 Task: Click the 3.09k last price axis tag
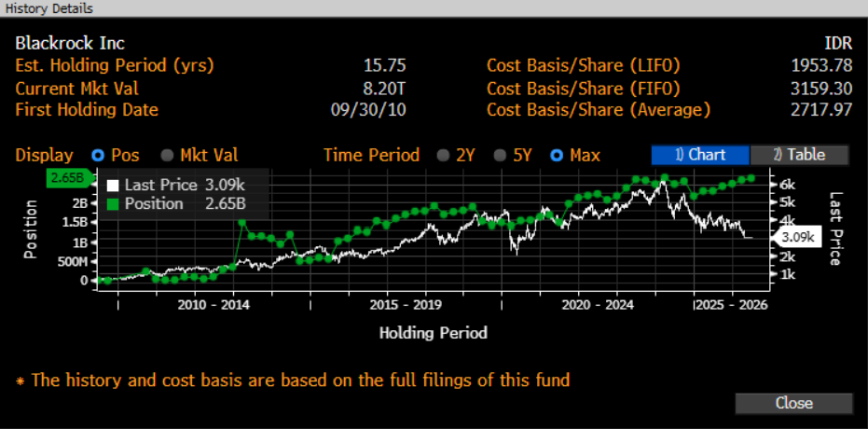(797, 238)
